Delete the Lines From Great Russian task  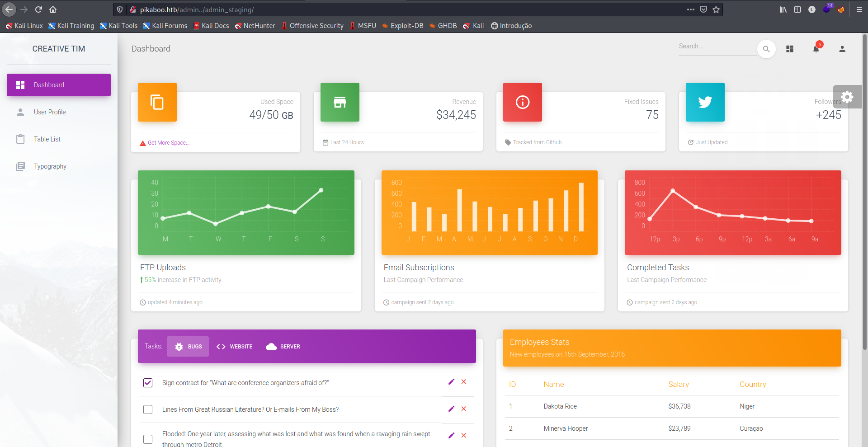click(x=464, y=409)
